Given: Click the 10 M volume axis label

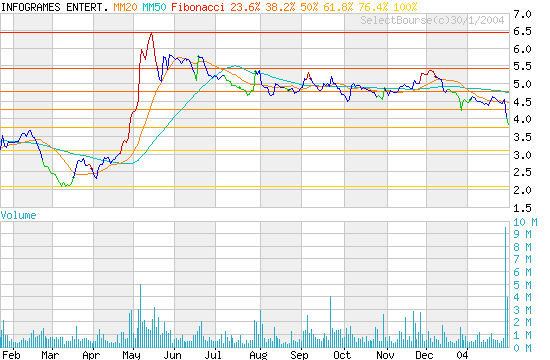Looking at the screenshot, I should click(x=525, y=222).
